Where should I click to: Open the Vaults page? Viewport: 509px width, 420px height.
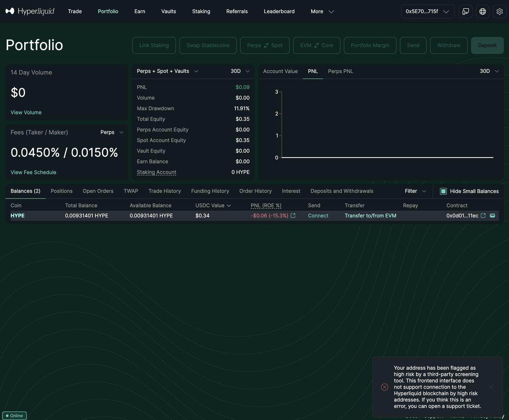click(x=168, y=11)
